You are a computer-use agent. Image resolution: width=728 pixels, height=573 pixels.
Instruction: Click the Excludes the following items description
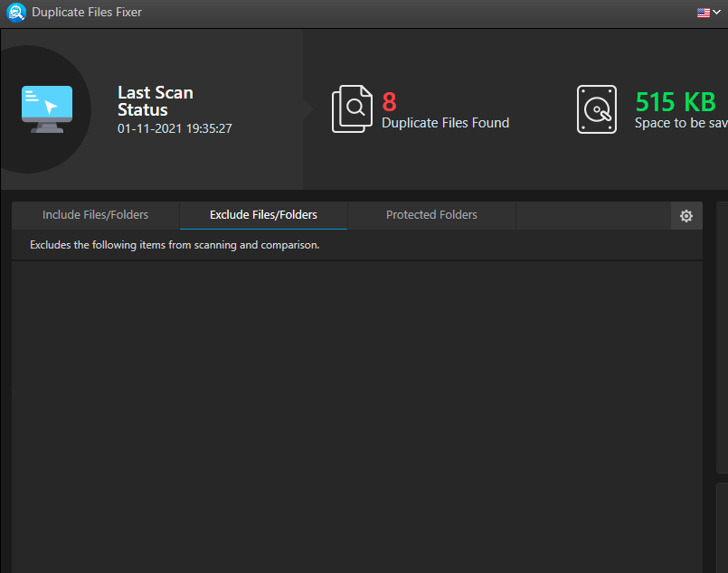pyautogui.click(x=175, y=245)
